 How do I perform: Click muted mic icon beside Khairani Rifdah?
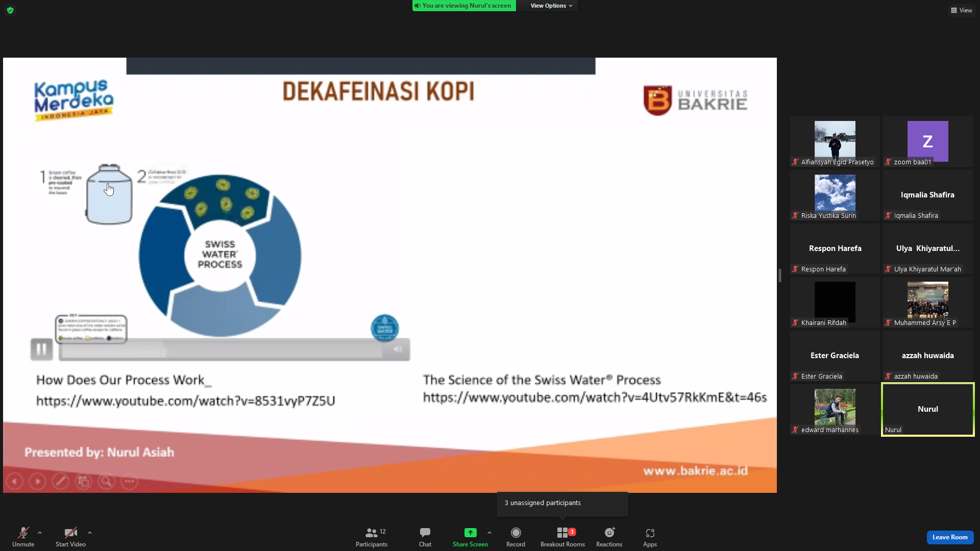point(795,323)
